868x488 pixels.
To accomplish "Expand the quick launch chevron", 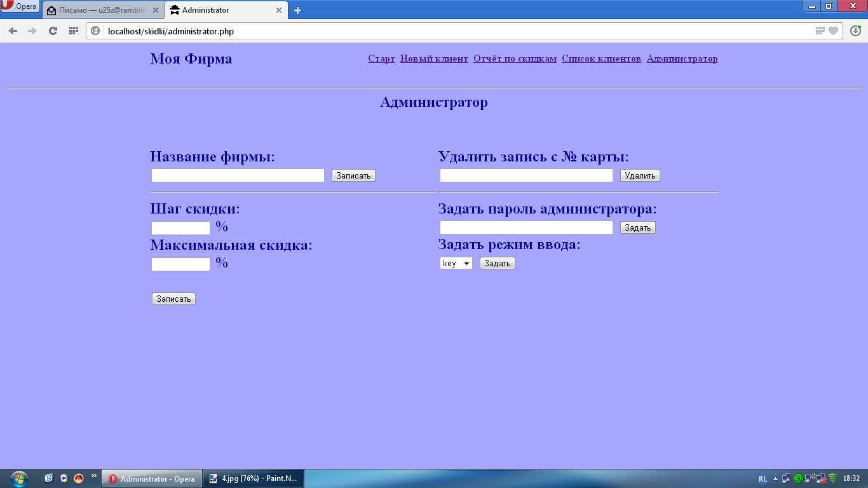I will (x=94, y=476).
